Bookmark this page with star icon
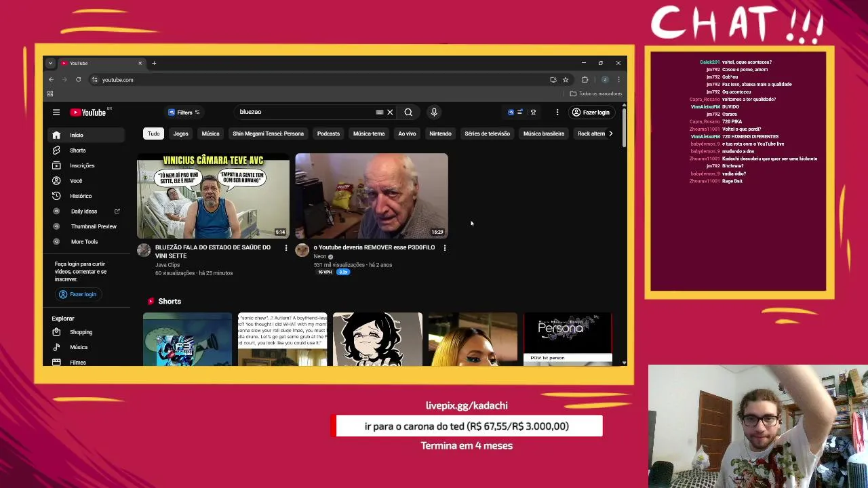This screenshot has height=488, width=868. tap(566, 80)
